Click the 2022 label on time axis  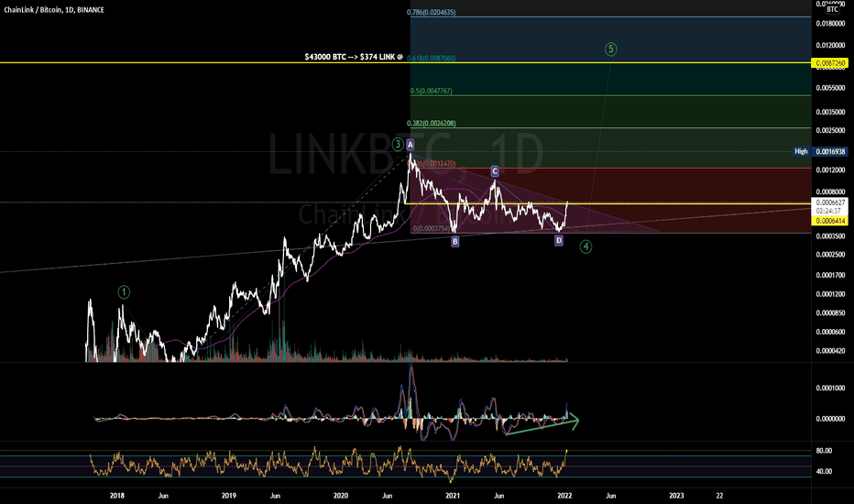[x=564, y=496]
